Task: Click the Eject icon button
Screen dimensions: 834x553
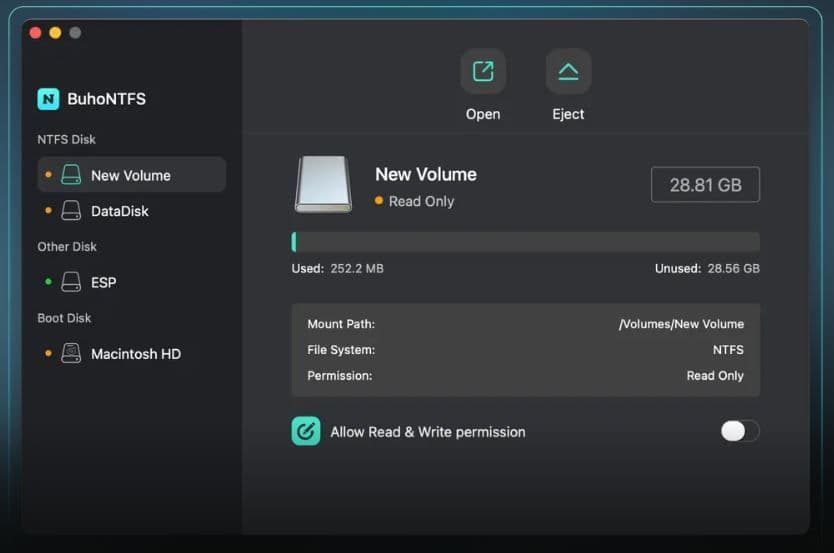Action: (568, 71)
